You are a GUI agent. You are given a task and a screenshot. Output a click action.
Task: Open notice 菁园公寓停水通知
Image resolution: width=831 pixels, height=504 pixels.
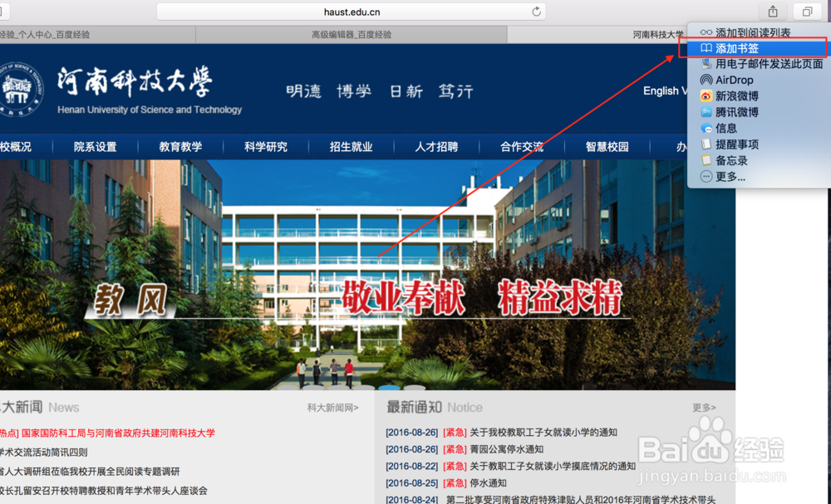click(506, 449)
